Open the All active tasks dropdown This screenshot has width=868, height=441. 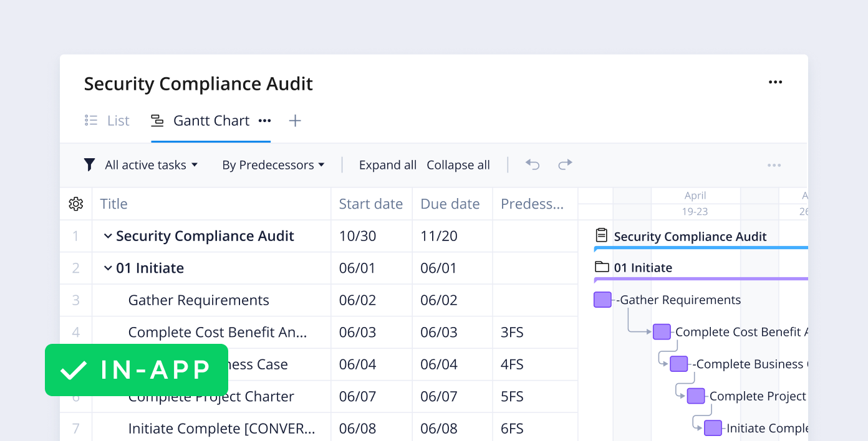151,165
